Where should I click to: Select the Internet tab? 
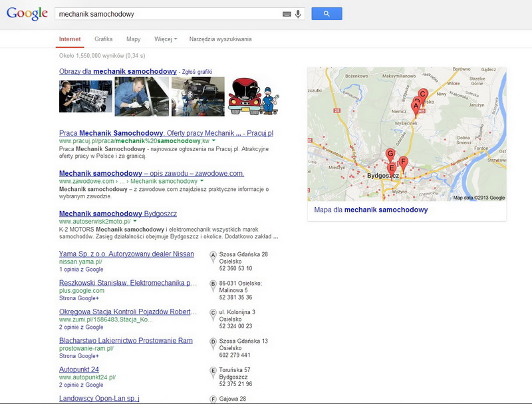pos(70,39)
